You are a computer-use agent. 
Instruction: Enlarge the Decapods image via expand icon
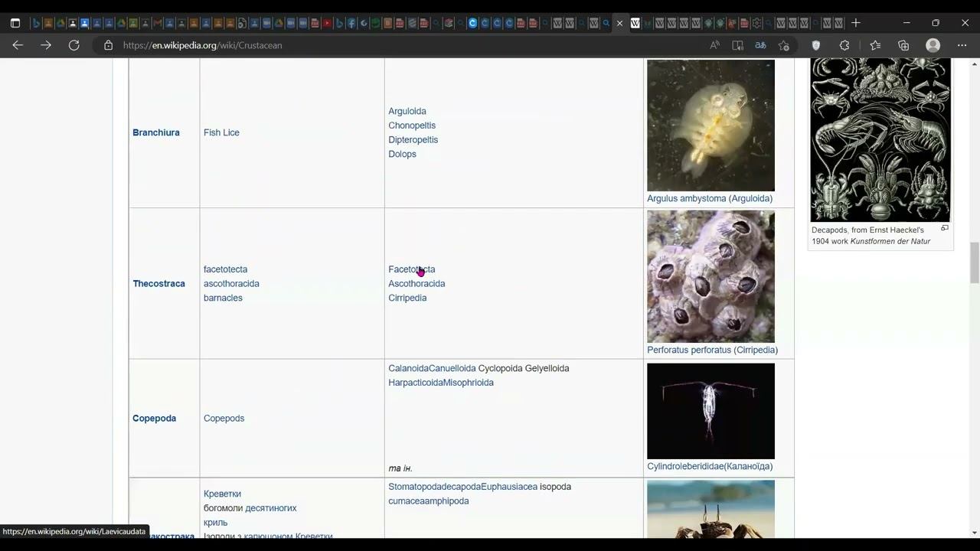tap(945, 228)
